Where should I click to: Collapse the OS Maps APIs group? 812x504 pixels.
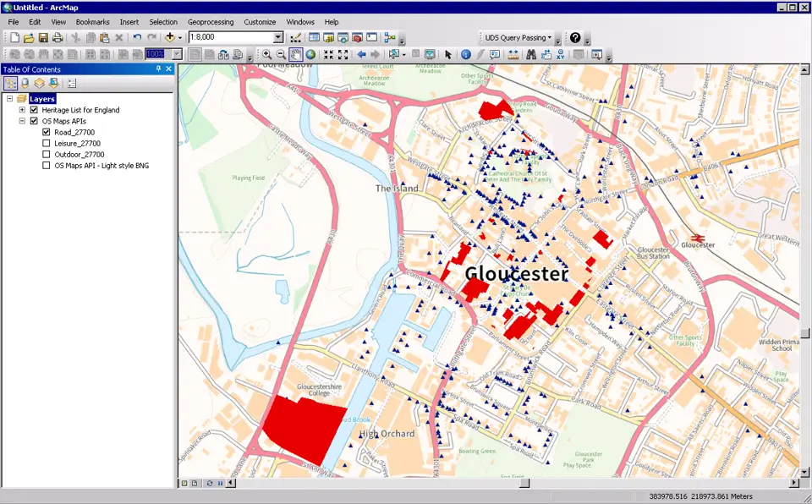[x=22, y=121]
